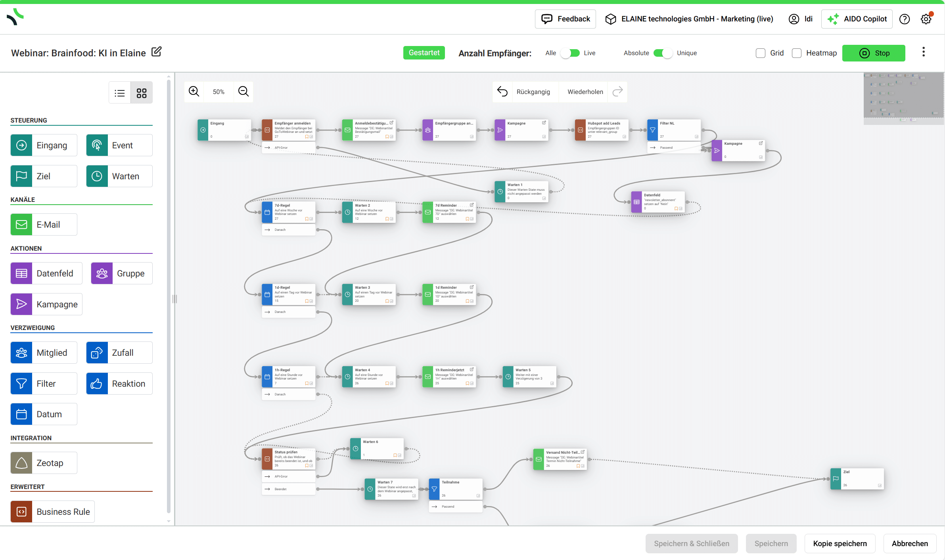The image size is (945, 560).
Task: Select the Datenfeld palette element
Action: coord(46,273)
